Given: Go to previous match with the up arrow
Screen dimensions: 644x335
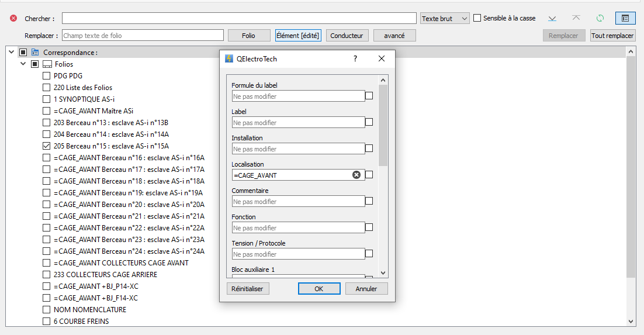Looking at the screenshot, I should point(576,18).
